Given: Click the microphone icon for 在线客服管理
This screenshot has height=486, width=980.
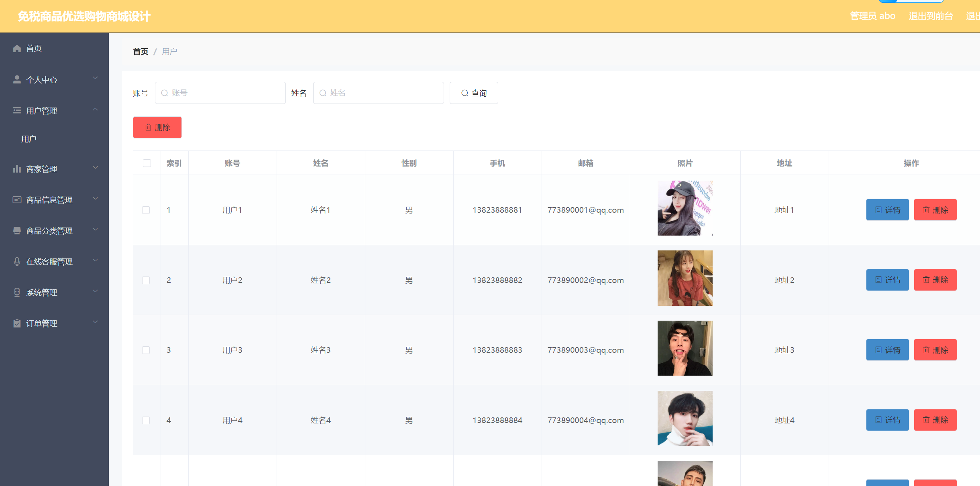Looking at the screenshot, I should pyautogui.click(x=17, y=262).
